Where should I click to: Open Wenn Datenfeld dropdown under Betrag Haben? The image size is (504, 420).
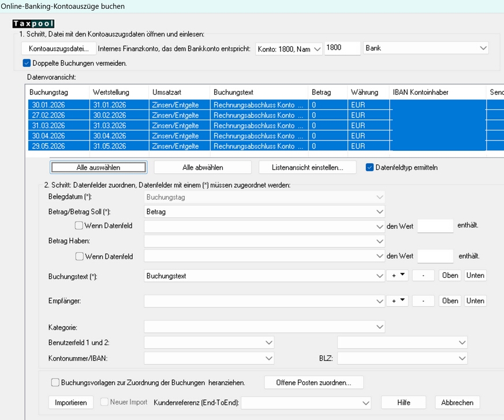(x=264, y=256)
